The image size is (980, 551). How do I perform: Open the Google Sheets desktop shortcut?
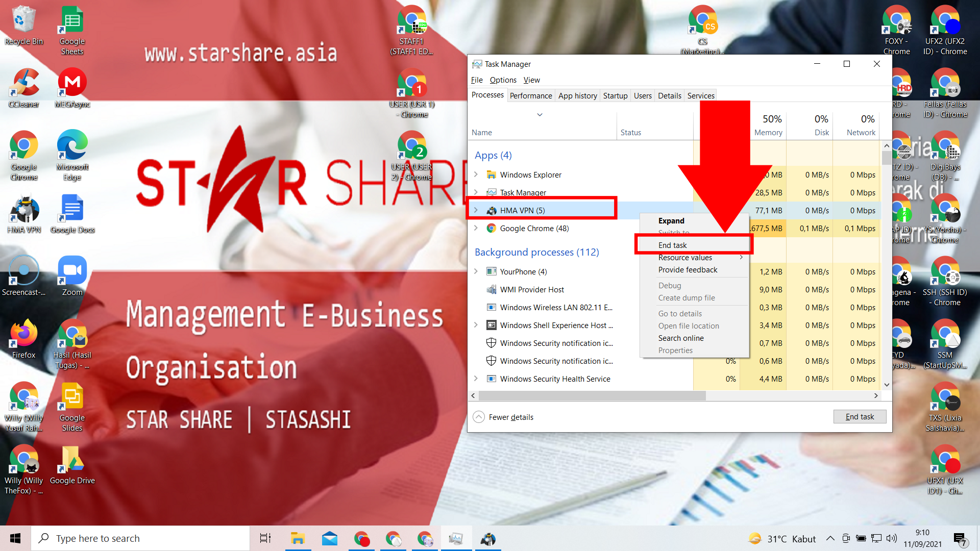click(72, 31)
